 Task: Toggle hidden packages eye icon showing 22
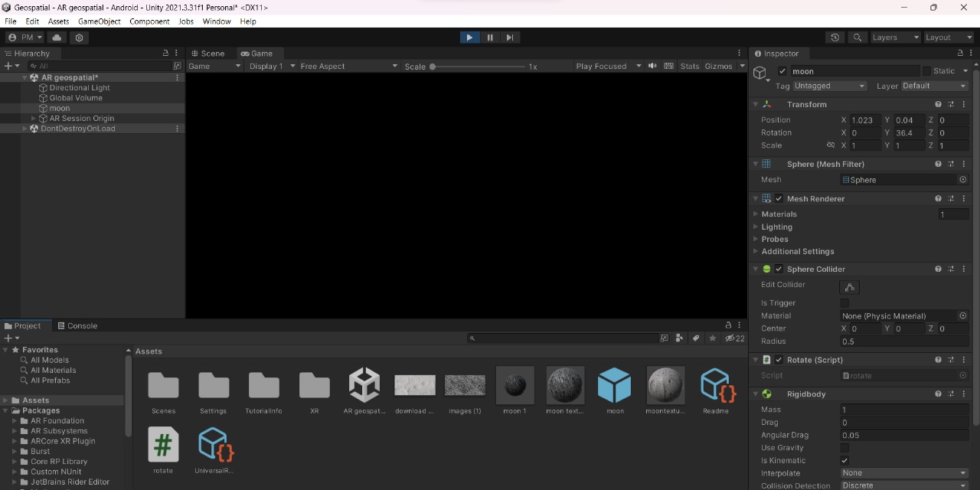tap(735, 338)
